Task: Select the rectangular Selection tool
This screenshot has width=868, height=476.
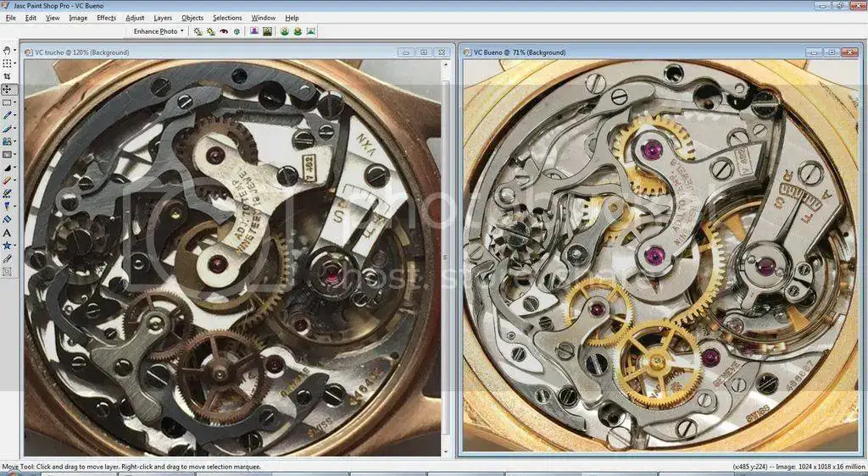Action: point(7,102)
